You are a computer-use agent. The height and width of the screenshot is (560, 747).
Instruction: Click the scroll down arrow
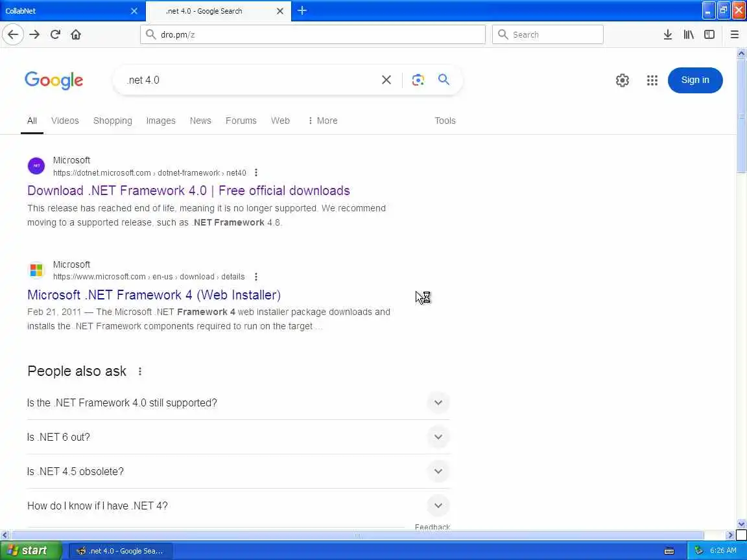741,524
